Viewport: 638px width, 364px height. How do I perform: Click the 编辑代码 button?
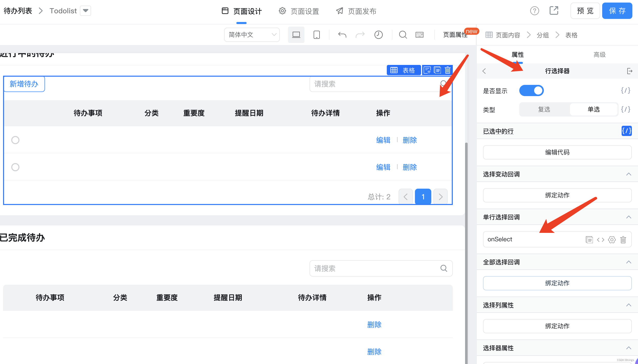[557, 152]
